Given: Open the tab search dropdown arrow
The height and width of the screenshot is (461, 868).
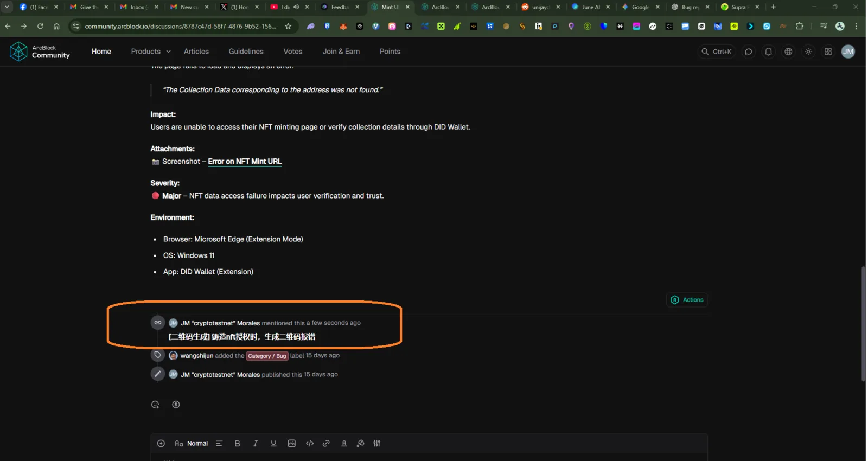Looking at the screenshot, I should 7,7.
